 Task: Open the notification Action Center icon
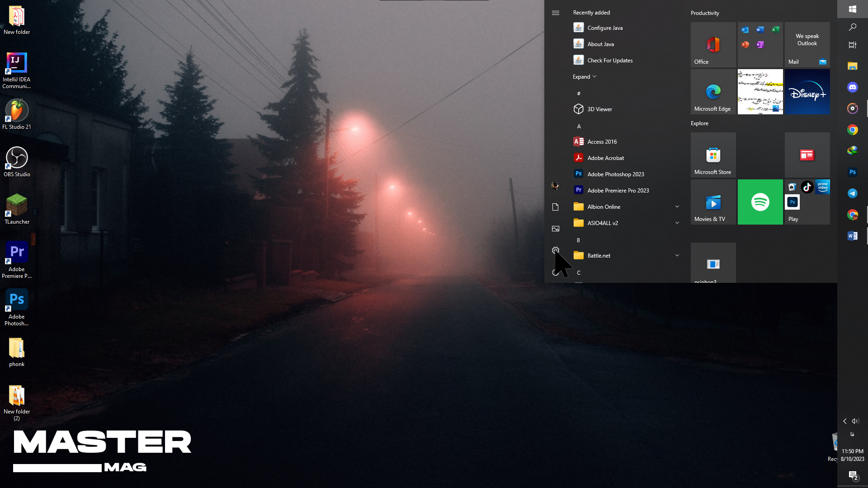[853, 475]
